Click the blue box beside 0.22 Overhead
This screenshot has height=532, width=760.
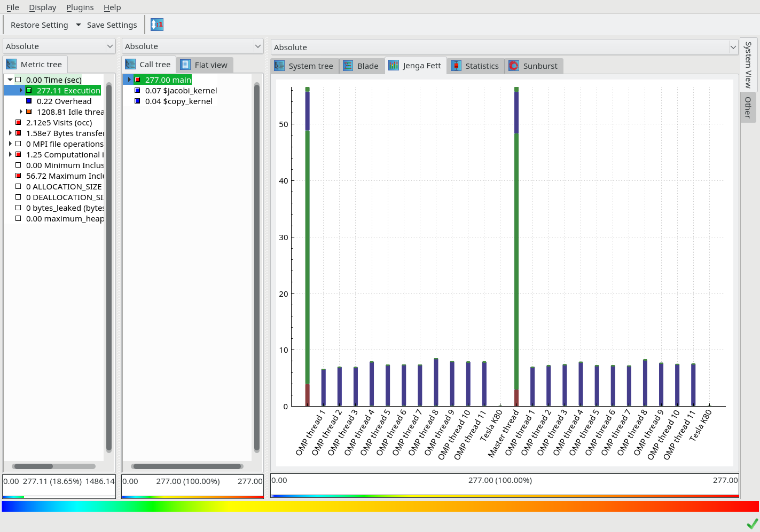point(29,101)
